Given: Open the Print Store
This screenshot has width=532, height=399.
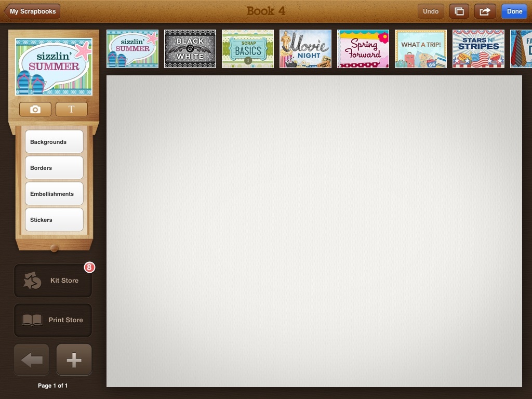Looking at the screenshot, I should [53, 320].
